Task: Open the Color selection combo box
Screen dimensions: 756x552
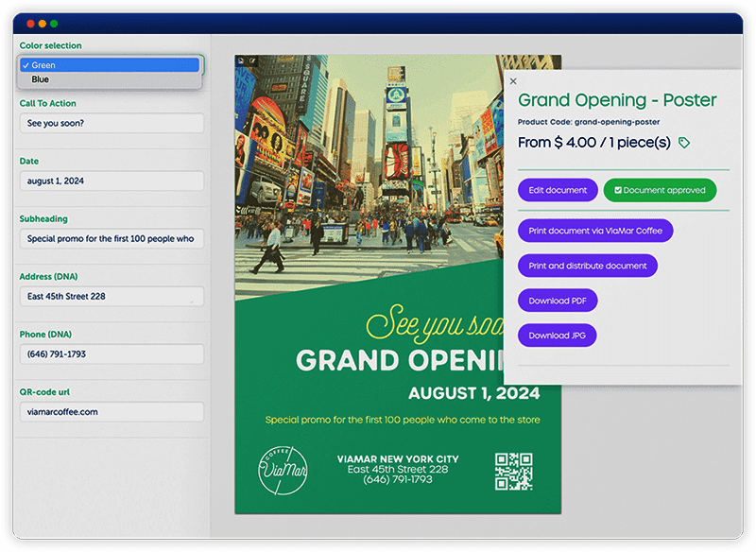Action: pyautogui.click(x=111, y=64)
